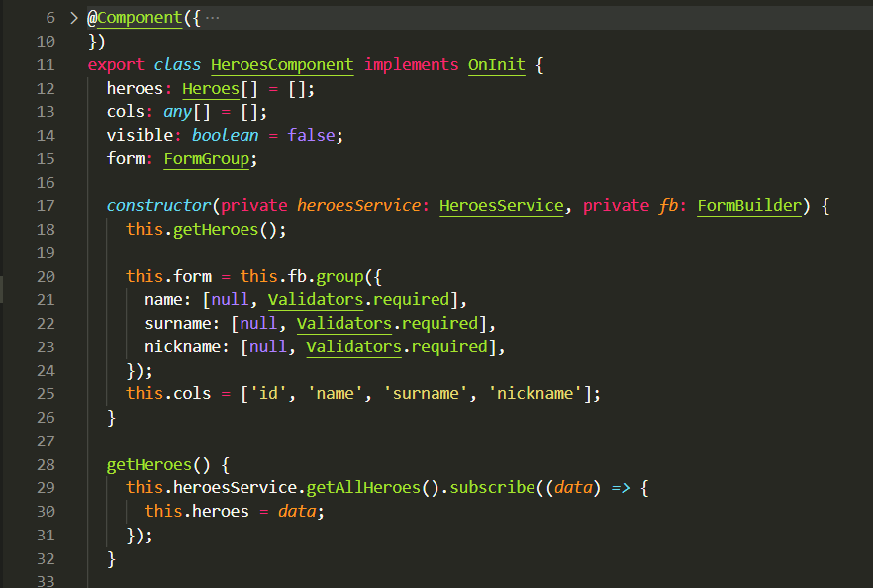Viewport: 873px width, 588px height.
Task: Click the 'nickname' key on line 23
Action: tap(182, 347)
